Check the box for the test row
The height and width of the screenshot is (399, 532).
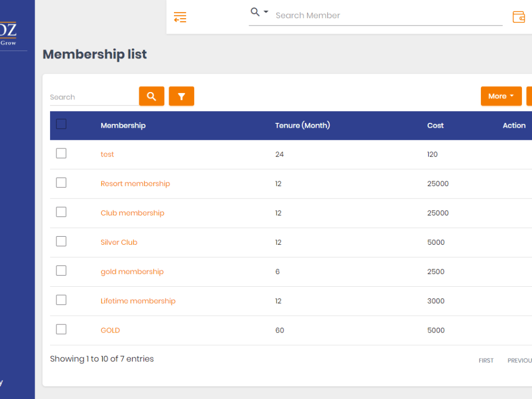[x=61, y=153]
